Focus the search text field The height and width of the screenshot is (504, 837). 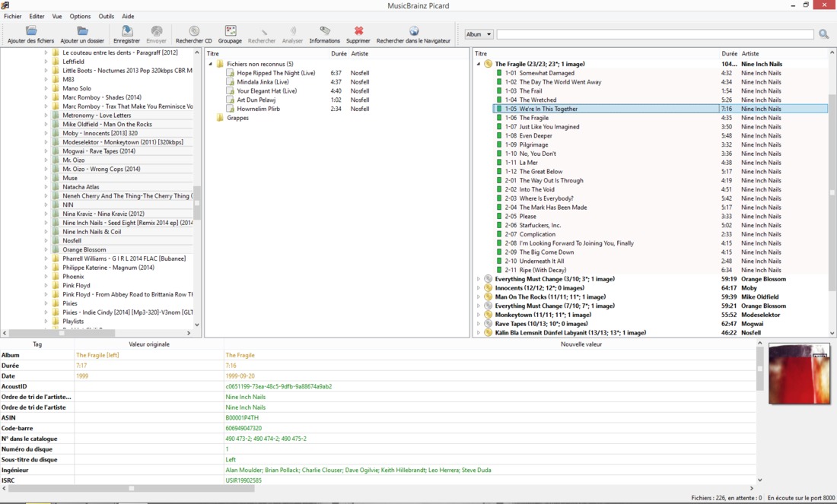coord(655,34)
